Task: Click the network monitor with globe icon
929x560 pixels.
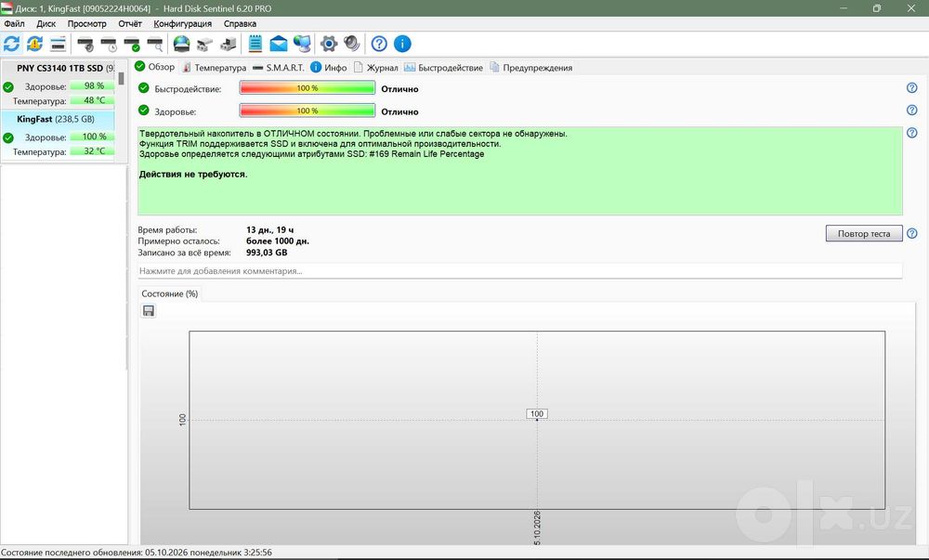Action: pyautogui.click(x=302, y=44)
